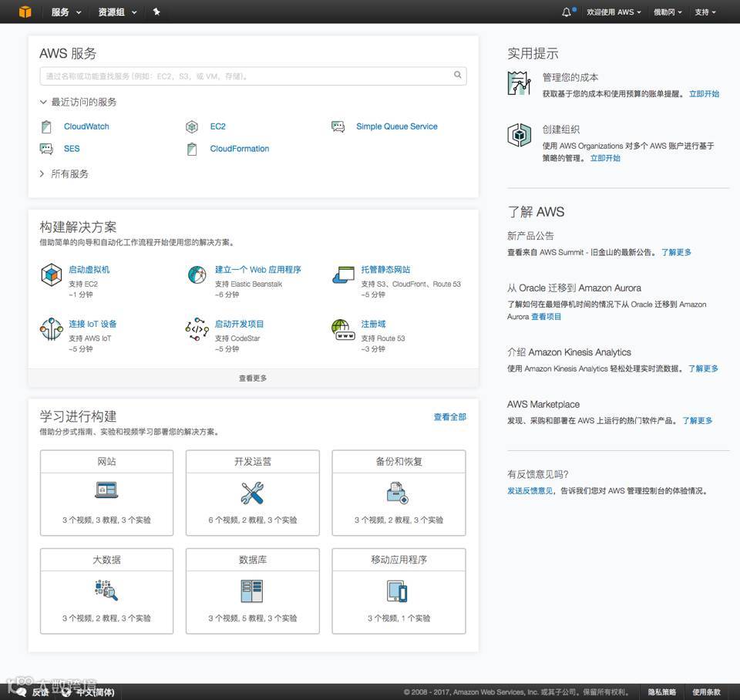This screenshot has height=700, width=740.
Task: Click the 管理您的成本 receipt icon
Action: pyautogui.click(x=519, y=83)
